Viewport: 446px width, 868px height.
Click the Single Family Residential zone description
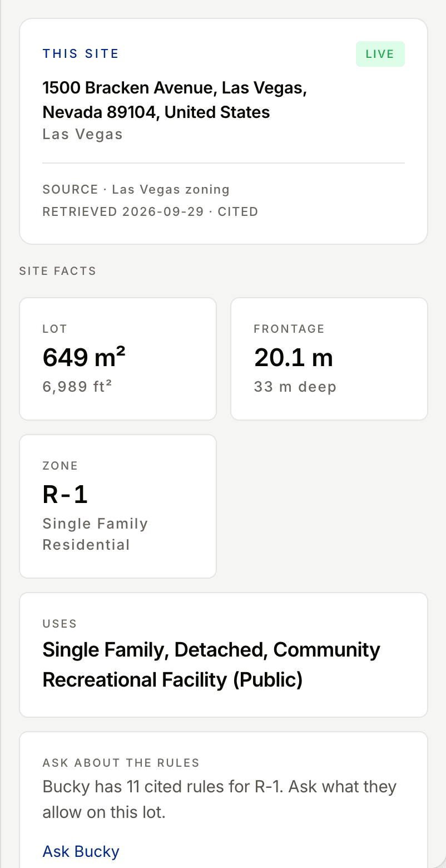coord(95,534)
